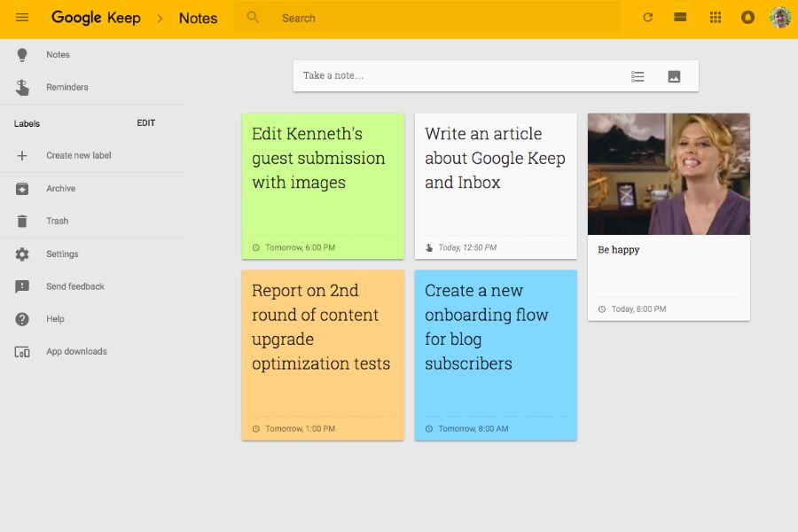Viewport: 798px width, 532px height.
Task: Open the blue Create a new onboarding flow note
Action: point(496,355)
